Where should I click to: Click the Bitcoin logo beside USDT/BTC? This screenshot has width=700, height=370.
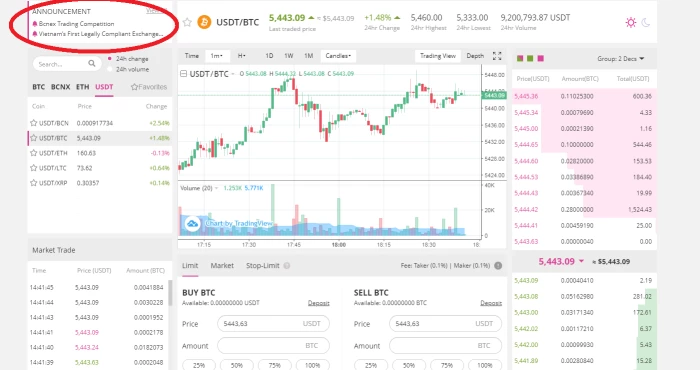(x=204, y=22)
